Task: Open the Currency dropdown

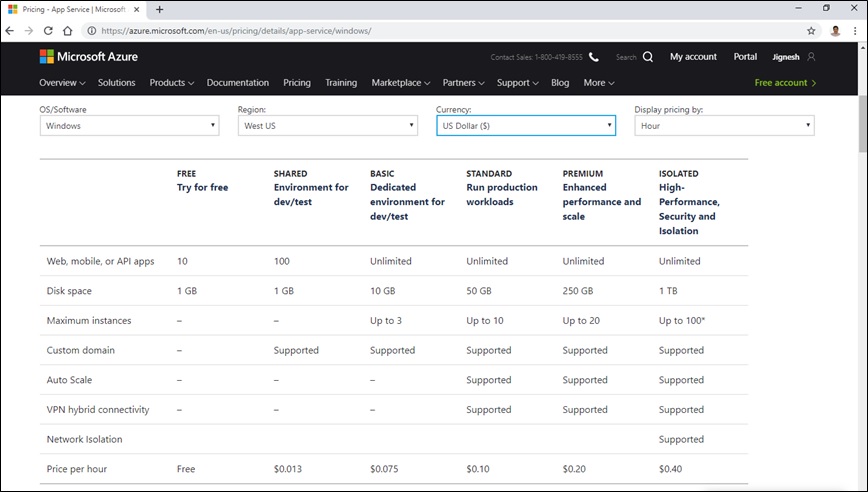Action: tap(526, 126)
